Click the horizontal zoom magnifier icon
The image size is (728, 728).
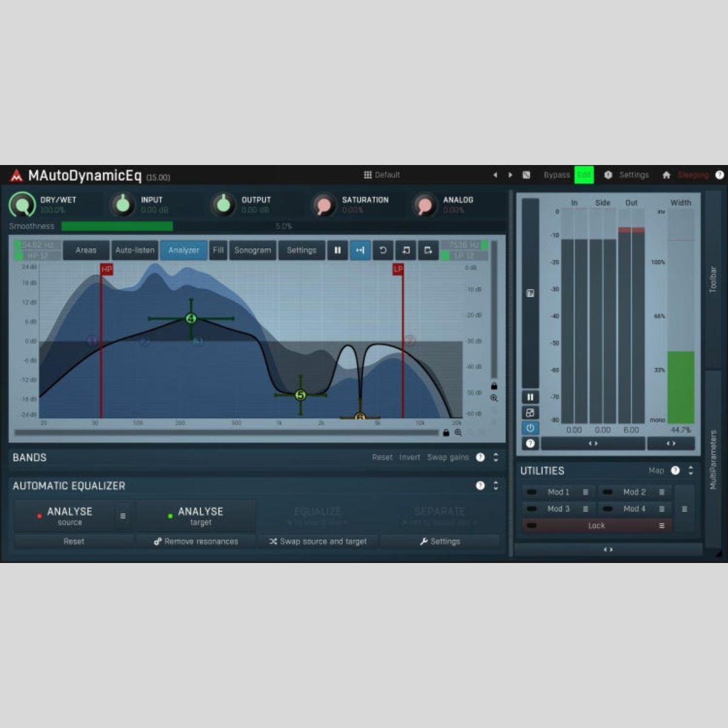[x=458, y=433]
